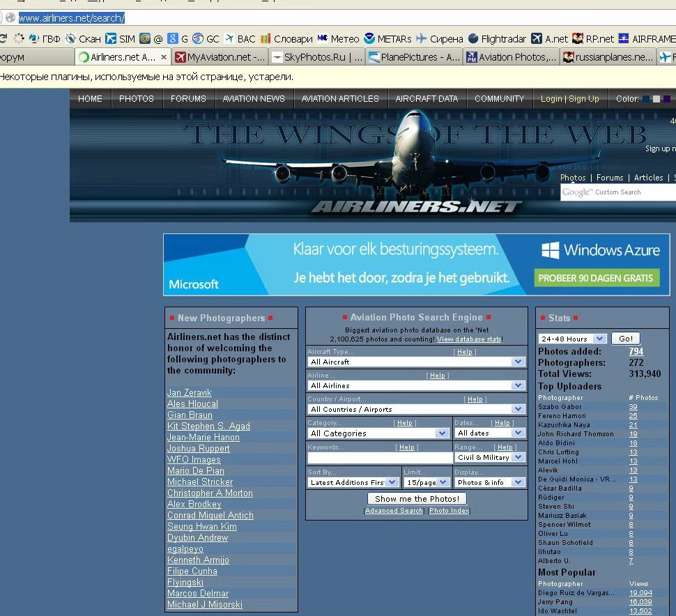Image resolution: width=676 pixels, height=616 pixels.
Task: Open the Метео bookmark
Action: pos(338,39)
